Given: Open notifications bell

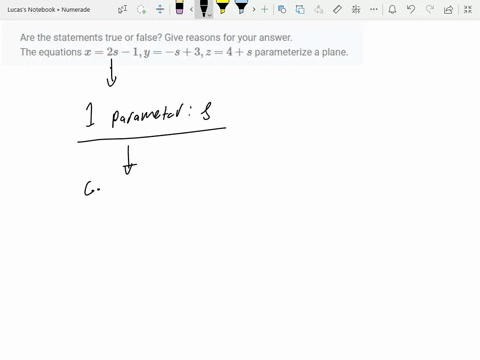Looking at the screenshot, I should (x=392, y=9).
